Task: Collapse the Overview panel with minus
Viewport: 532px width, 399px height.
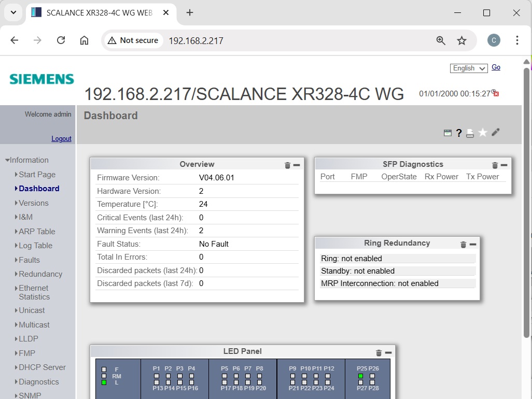Action: pyautogui.click(x=297, y=165)
